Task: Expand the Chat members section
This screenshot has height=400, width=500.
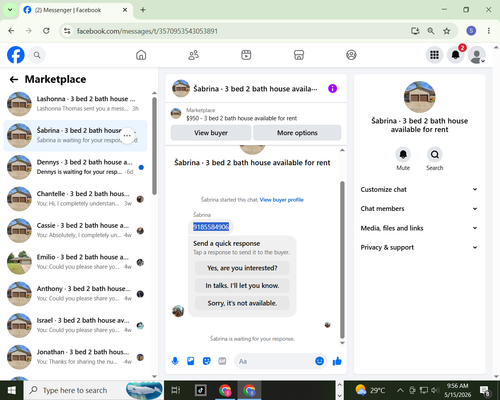Action: (x=419, y=209)
